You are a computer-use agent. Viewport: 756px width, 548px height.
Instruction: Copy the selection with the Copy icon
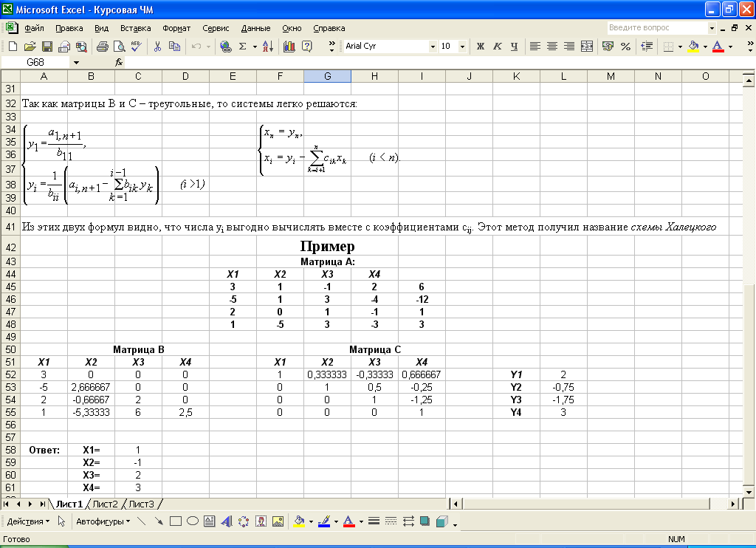[x=174, y=47]
